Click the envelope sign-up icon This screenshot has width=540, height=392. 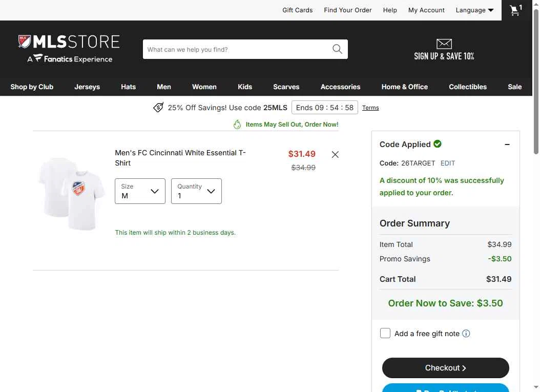click(444, 44)
